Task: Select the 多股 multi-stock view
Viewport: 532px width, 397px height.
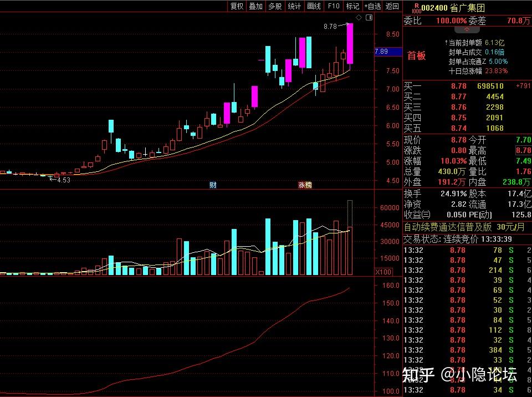Action: click(x=275, y=6)
